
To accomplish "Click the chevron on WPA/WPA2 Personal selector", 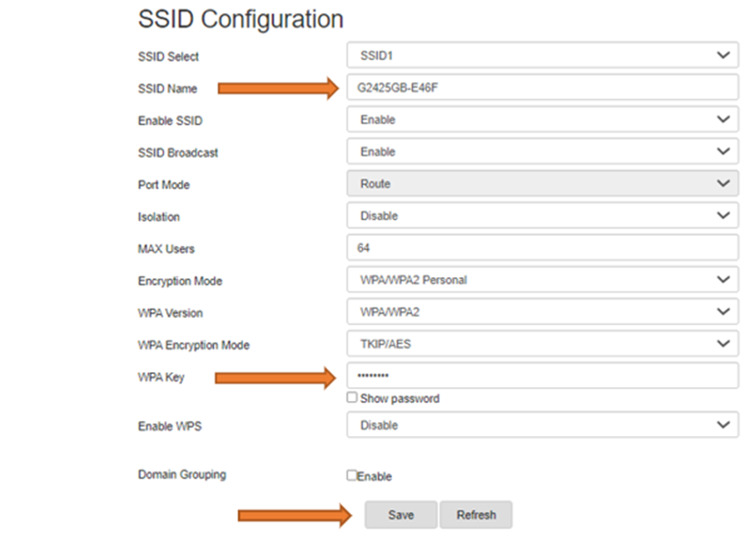I will pyautogui.click(x=724, y=280).
